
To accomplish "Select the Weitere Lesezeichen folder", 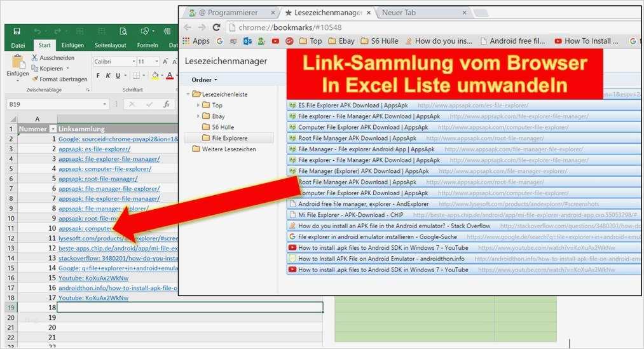I will click(224, 149).
